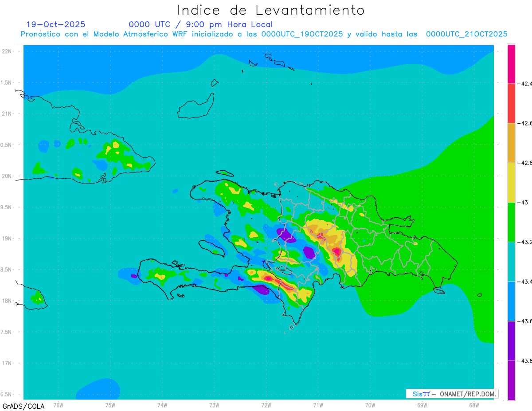The height and width of the screenshot is (411, 532).
Task: Pick the orange swatch between -42.6 and -42.8
Action: (511, 143)
